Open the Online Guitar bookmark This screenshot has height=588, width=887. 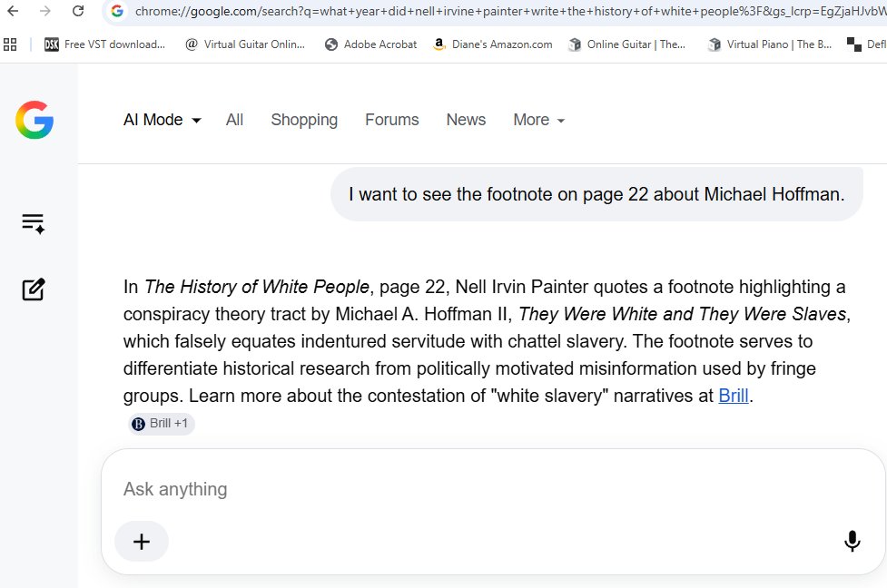coord(626,44)
